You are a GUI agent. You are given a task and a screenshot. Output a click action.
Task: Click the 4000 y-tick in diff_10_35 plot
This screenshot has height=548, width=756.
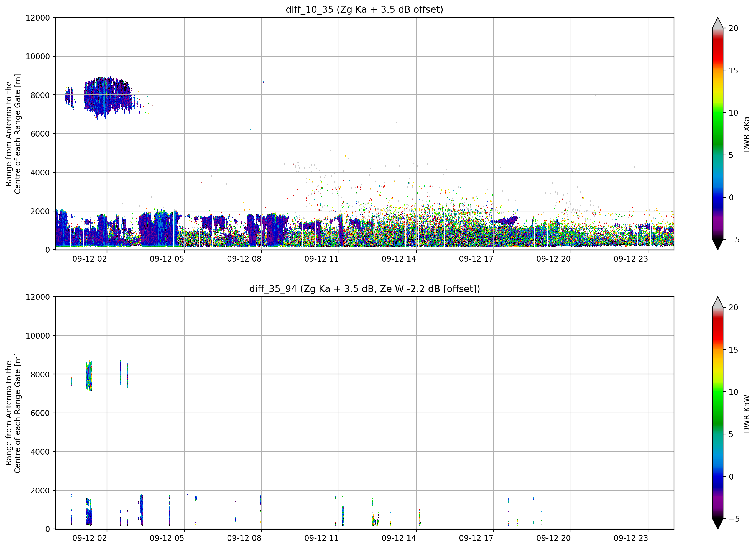40,173
